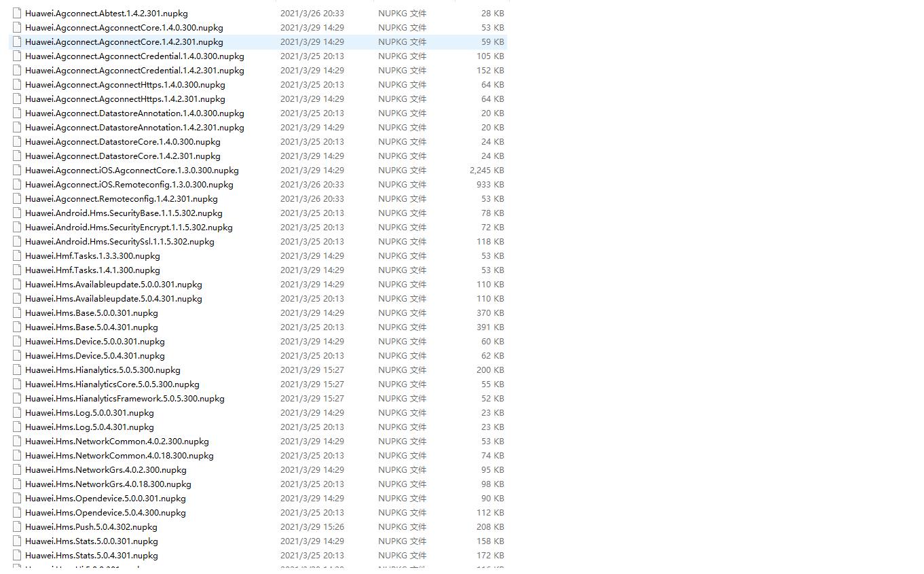Image resolution: width=924 pixels, height=574 pixels.
Task: Select file name Huawei.Hms.Device.5.0.4.301.nupkg
Action: pos(95,355)
